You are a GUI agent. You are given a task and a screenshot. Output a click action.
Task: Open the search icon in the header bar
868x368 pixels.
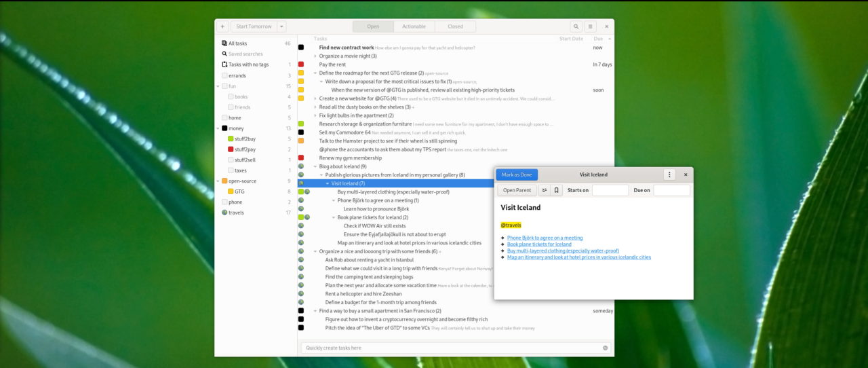[576, 26]
